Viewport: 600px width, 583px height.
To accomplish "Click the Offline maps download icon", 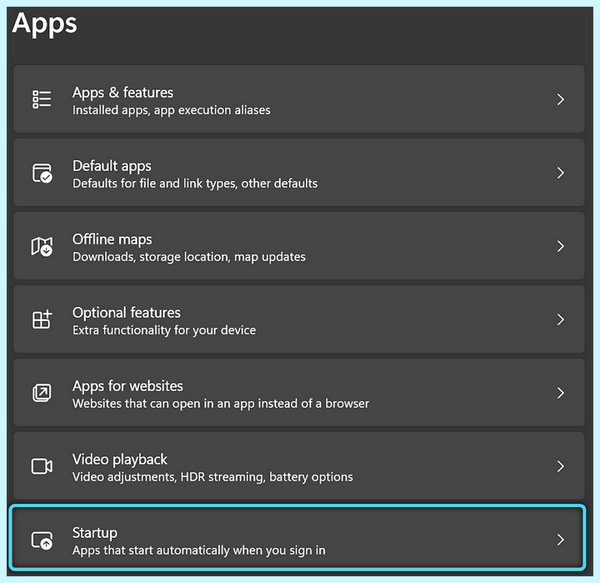I will [42, 246].
